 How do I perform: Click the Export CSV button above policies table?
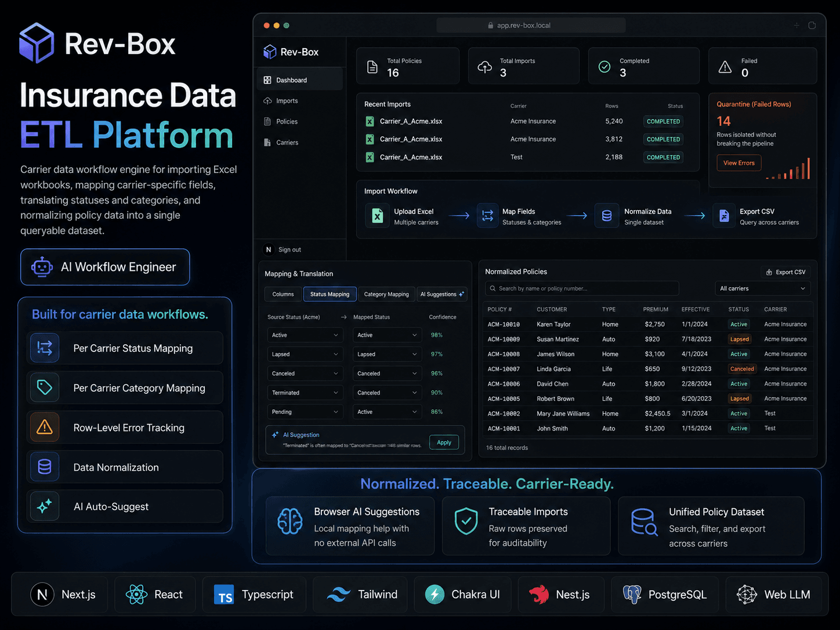click(x=785, y=272)
